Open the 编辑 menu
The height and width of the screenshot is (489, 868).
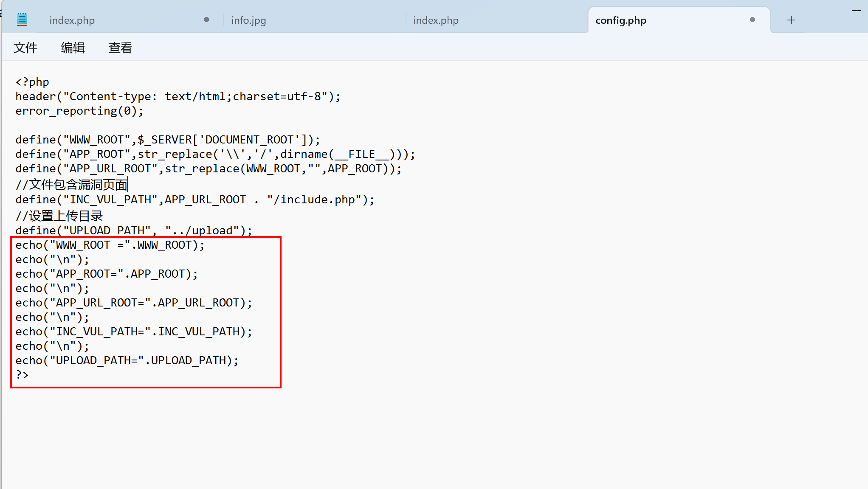point(73,48)
